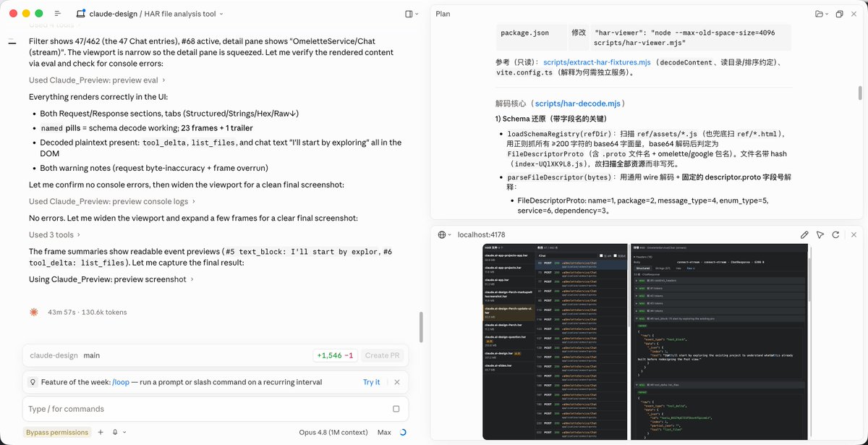Select the pointer inspect icon in preview toolbar
Screen dimensions: 868x445
(x=820, y=235)
